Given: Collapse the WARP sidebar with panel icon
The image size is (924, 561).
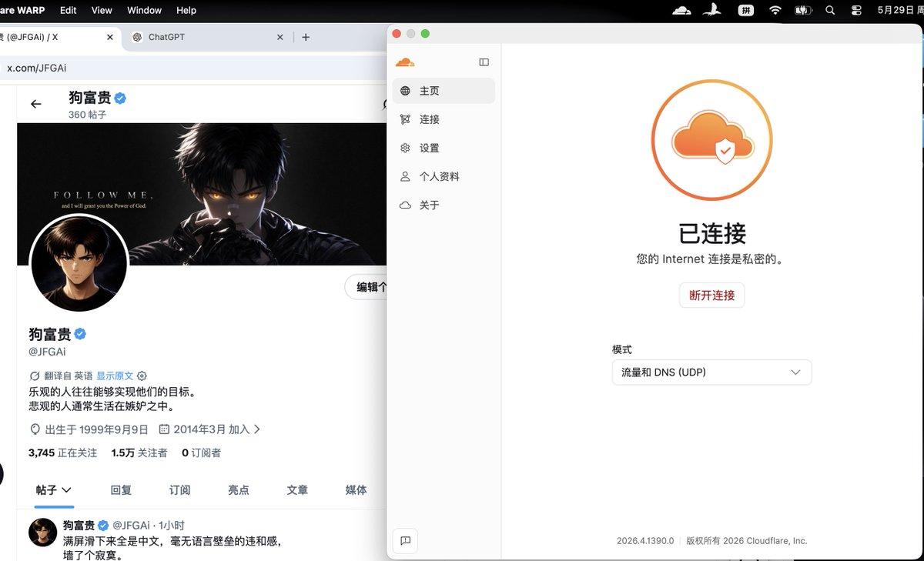Looking at the screenshot, I should click(x=484, y=62).
